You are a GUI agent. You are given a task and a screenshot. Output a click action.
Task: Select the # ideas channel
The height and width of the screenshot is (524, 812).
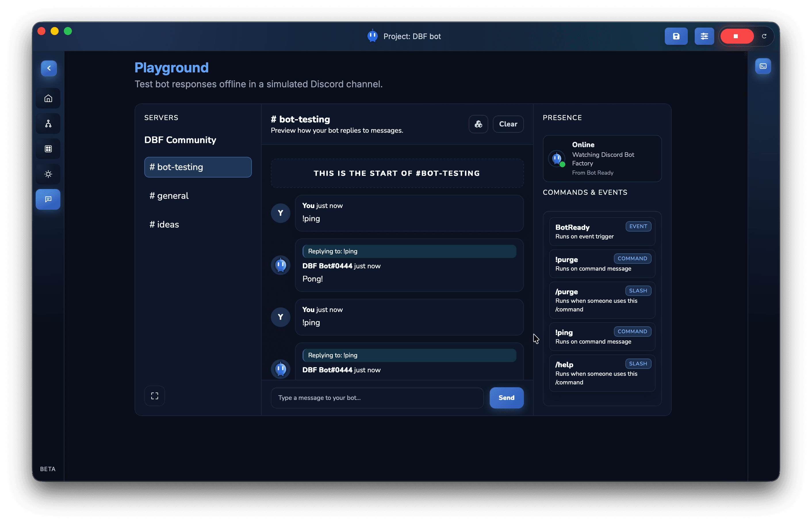[x=164, y=224]
